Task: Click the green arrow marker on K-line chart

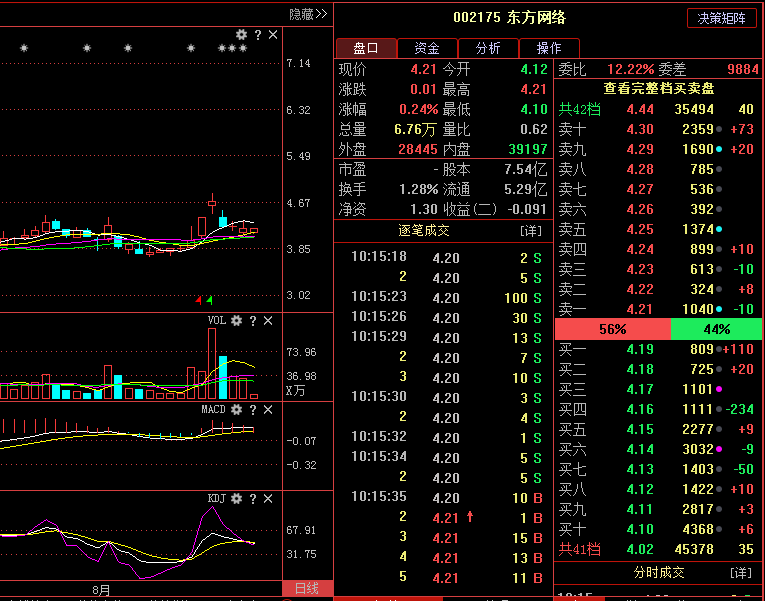Action: 209,300
